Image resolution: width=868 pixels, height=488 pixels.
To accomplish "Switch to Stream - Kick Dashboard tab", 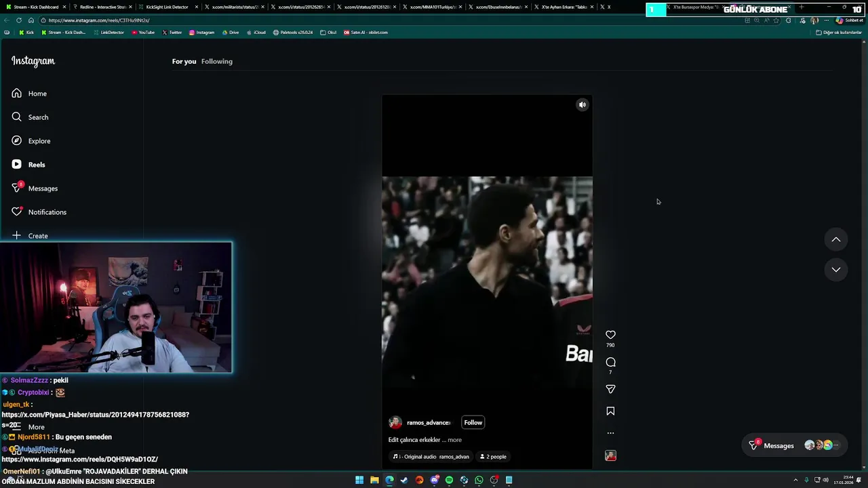I will [x=36, y=7].
